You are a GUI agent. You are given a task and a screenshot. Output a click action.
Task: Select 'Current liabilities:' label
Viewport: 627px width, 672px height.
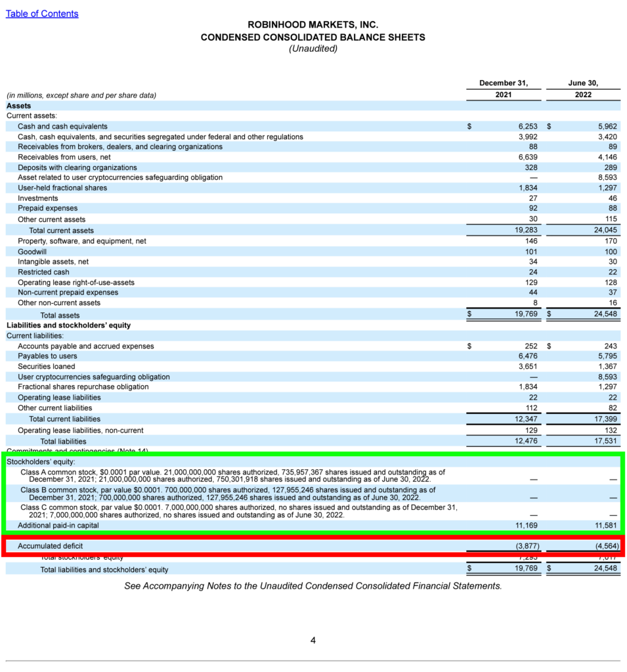click(35, 336)
